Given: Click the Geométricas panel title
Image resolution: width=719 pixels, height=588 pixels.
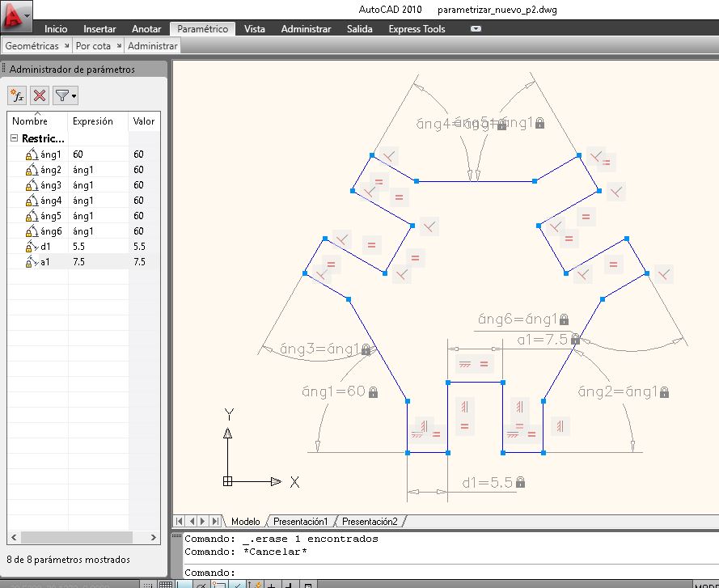Looking at the screenshot, I should [32, 46].
